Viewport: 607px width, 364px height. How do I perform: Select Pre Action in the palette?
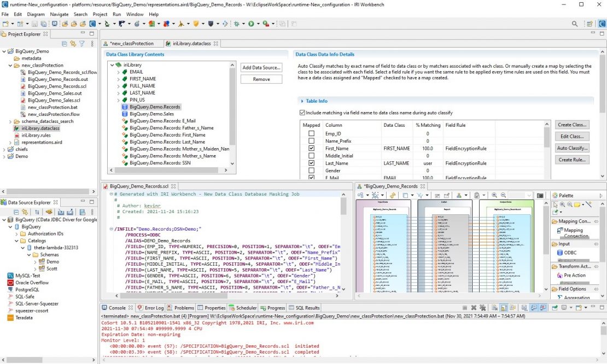(571, 275)
